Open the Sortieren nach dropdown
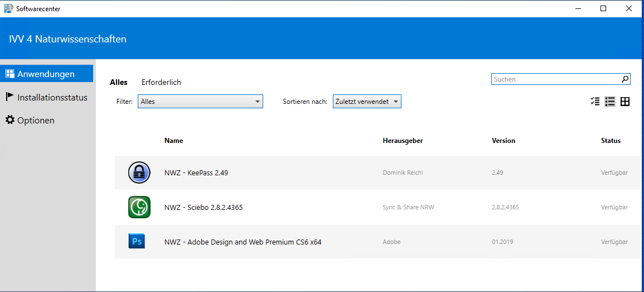 point(366,102)
